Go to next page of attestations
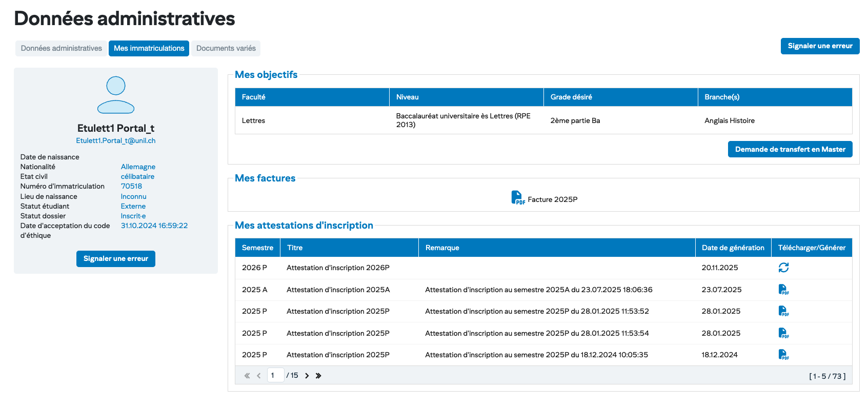Image resolution: width=868 pixels, height=407 pixels. click(x=307, y=376)
